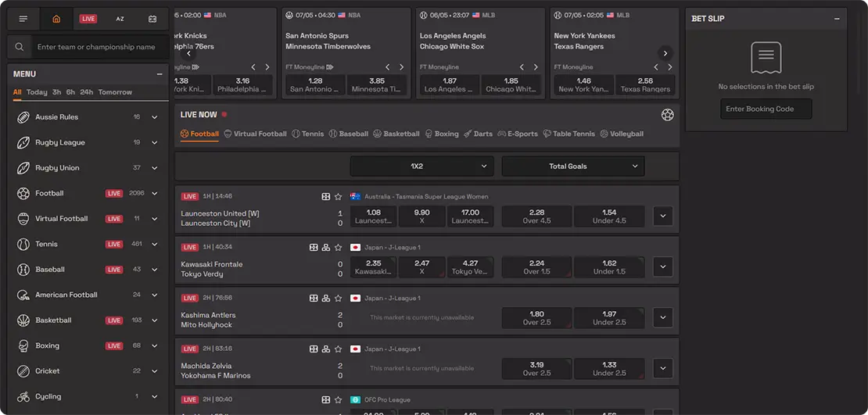
Task: Click the Boxing glove menu icon
Action: coord(23,345)
